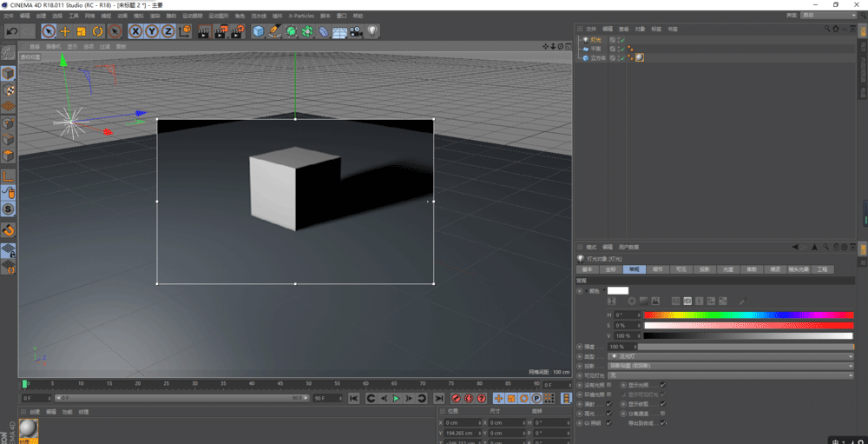Select 灯光 object in object manager

(595, 40)
